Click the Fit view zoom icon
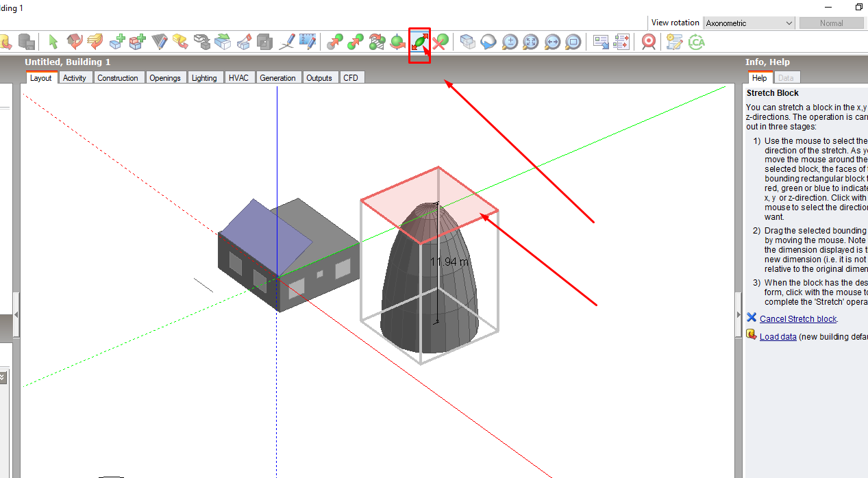 (x=531, y=42)
